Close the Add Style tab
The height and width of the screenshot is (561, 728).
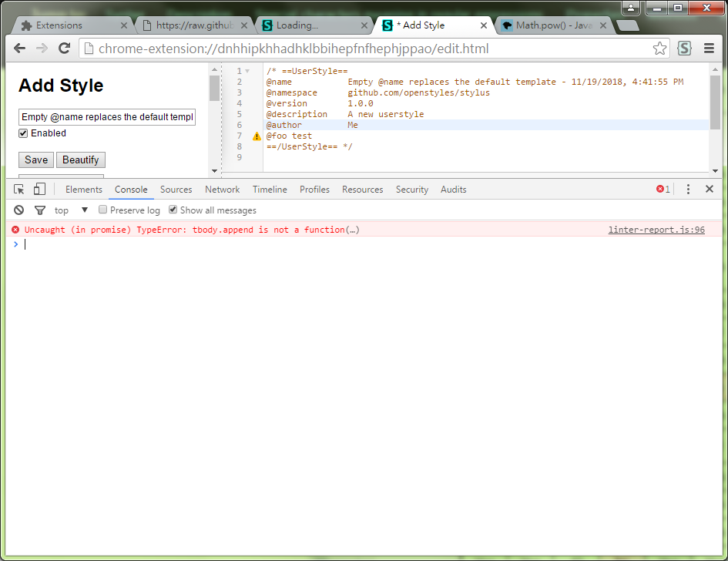point(484,25)
